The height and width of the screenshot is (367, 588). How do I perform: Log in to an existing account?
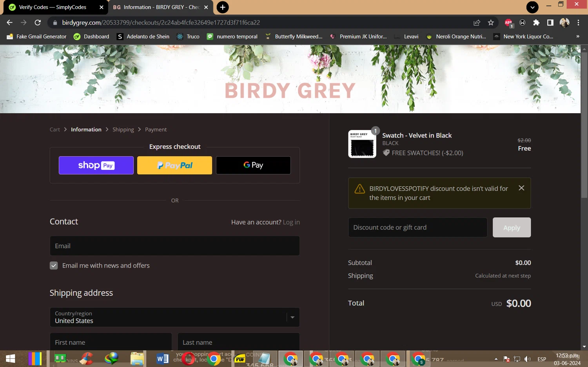point(291,222)
